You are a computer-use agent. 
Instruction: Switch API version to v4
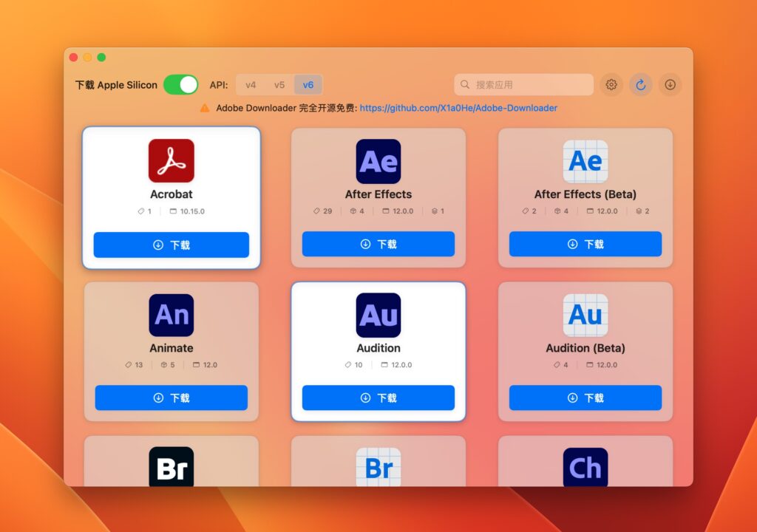coord(251,84)
